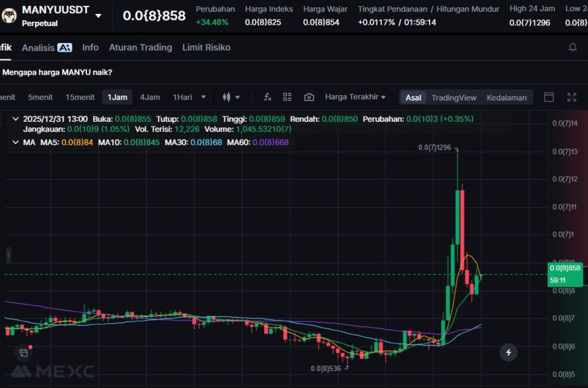The image size is (588, 388).
Task: Switch chart source to TradingView
Action: pos(454,98)
